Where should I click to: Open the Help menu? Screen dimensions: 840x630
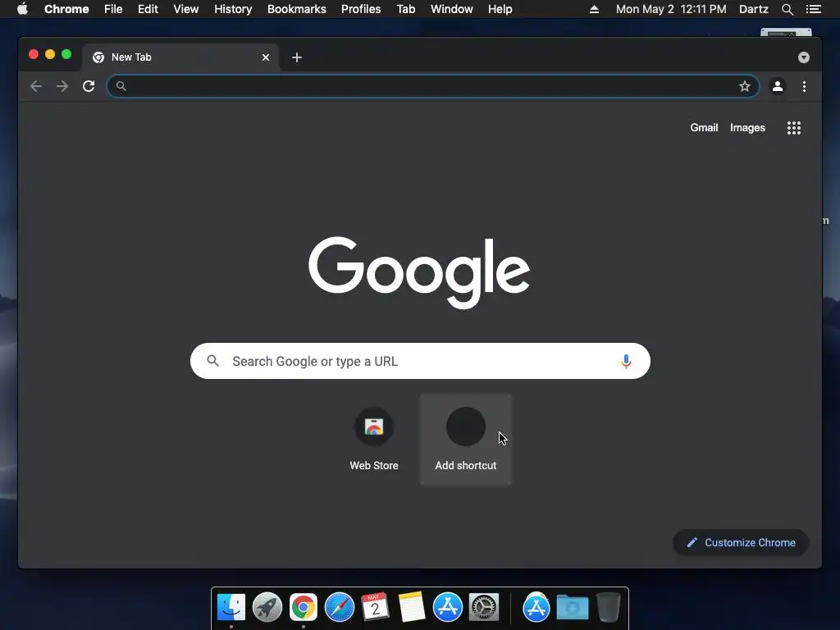coord(500,9)
